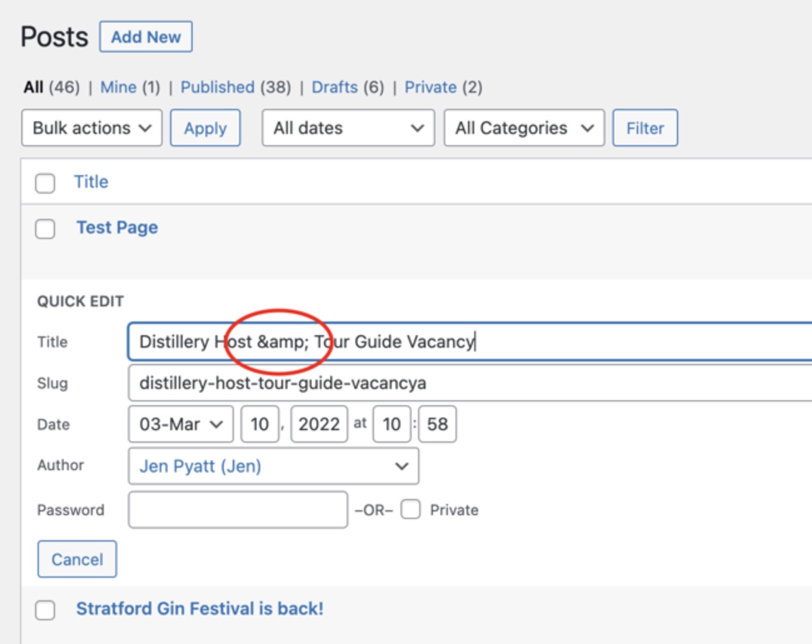The height and width of the screenshot is (644, 812).
Task: Open the month dropdown showing 03-Mar
Action: pos(181,424)
